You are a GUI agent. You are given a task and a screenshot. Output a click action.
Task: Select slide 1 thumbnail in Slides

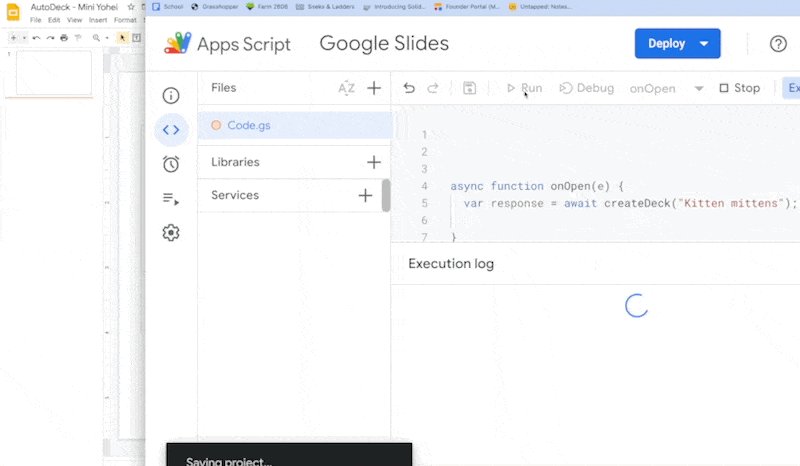(54, 72)
